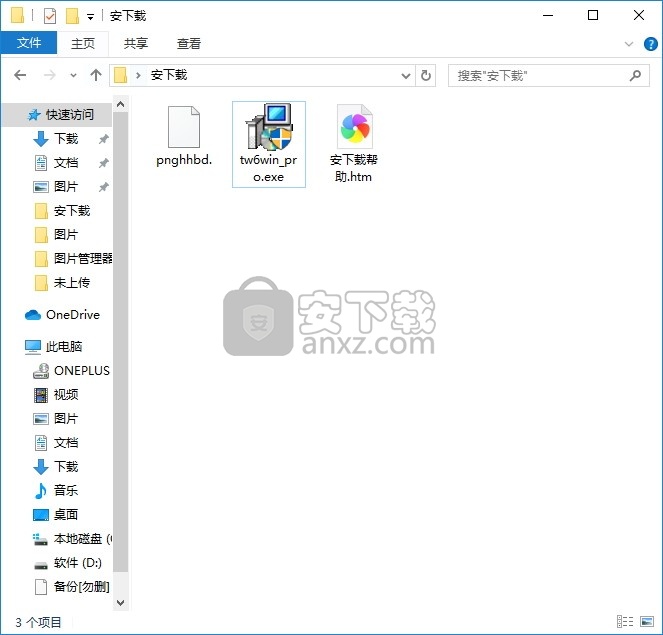Click the folder icon in the address bar
The image size is (663, 635).
tap(121, 76)
